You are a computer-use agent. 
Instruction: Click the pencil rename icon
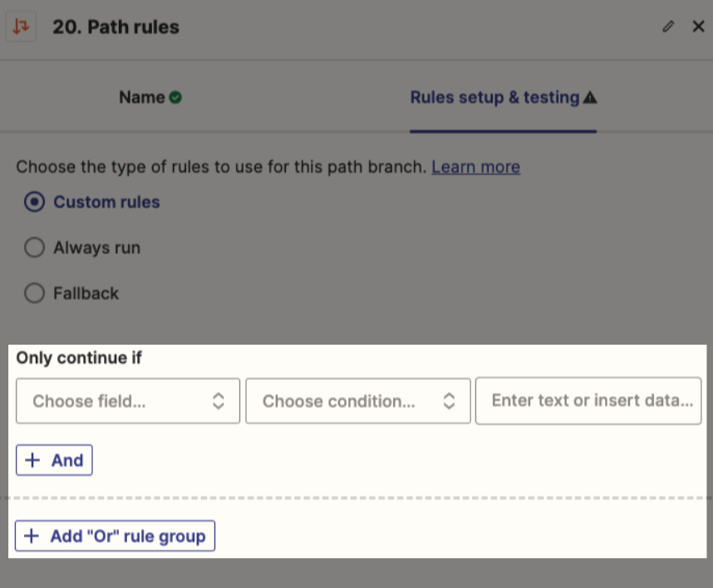click(x=668, y=27)
